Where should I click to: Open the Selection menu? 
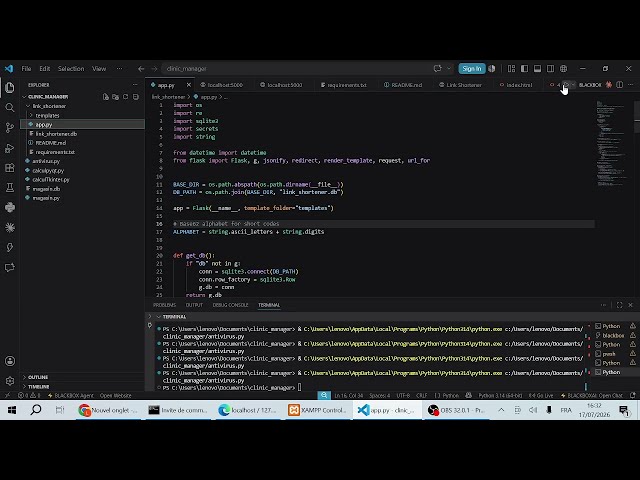pyautogui.click(x=71, y=69)
